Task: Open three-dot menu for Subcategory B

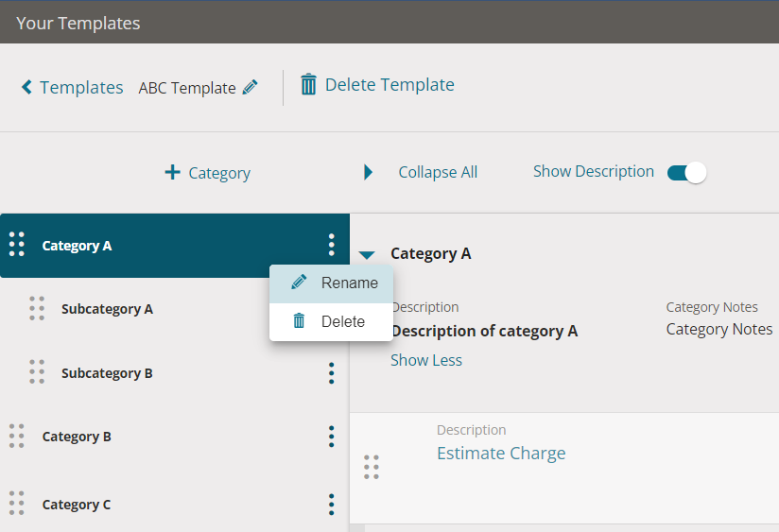Action: (331, 373)
